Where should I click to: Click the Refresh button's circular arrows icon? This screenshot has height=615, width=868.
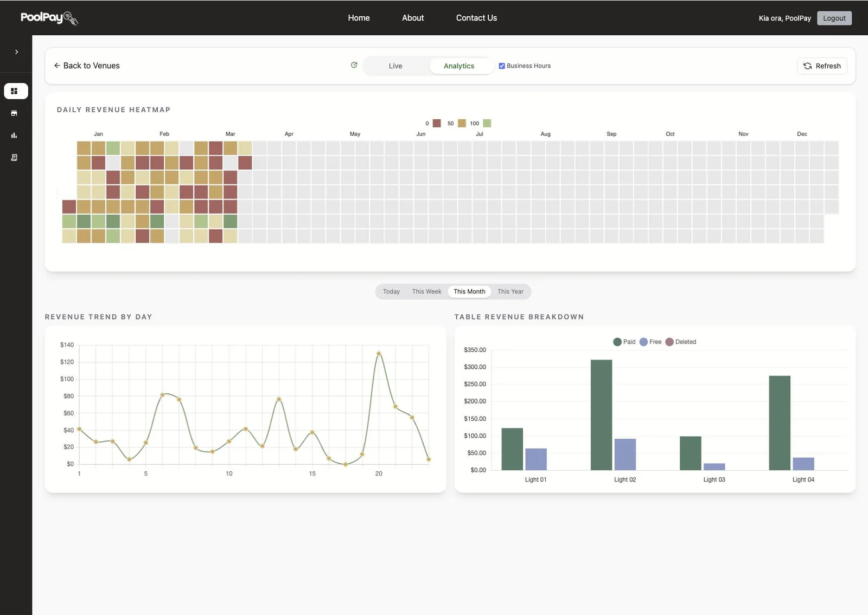pos(807,66)
